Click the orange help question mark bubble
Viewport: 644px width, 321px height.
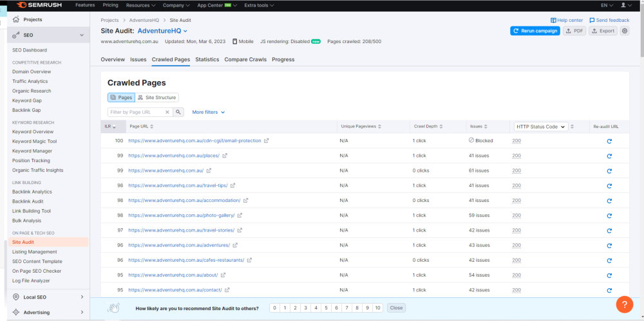(624, 304)
